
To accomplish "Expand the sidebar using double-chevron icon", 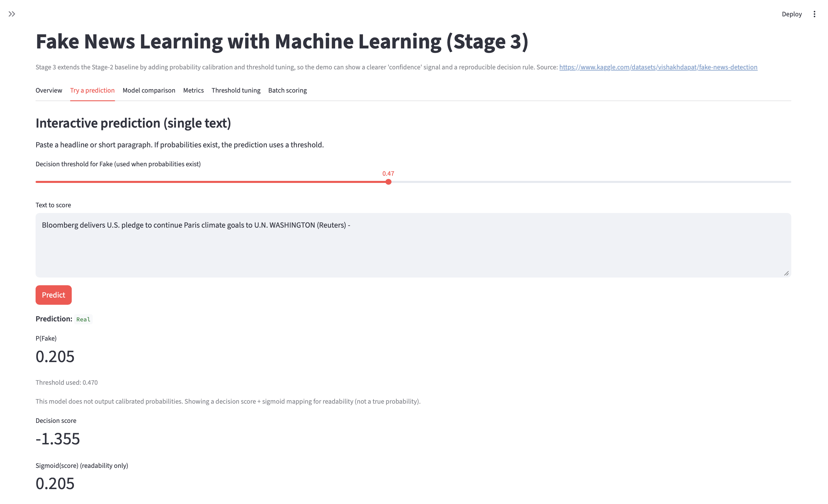I will coord(12,14).
